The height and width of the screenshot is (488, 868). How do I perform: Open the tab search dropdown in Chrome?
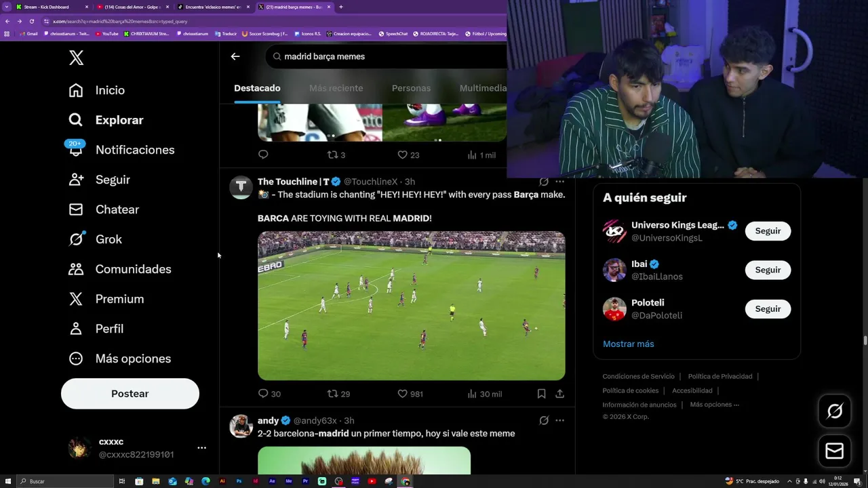coord(6,7)
